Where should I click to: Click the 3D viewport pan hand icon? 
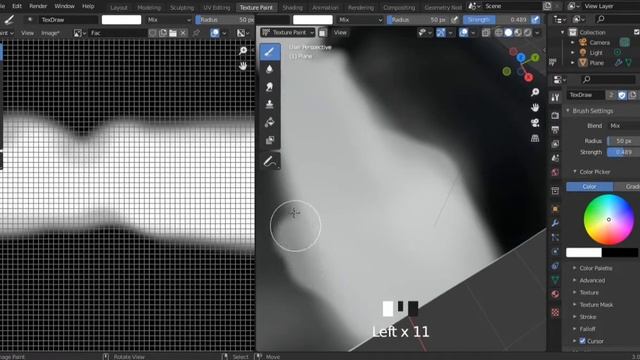pos(535,107)
